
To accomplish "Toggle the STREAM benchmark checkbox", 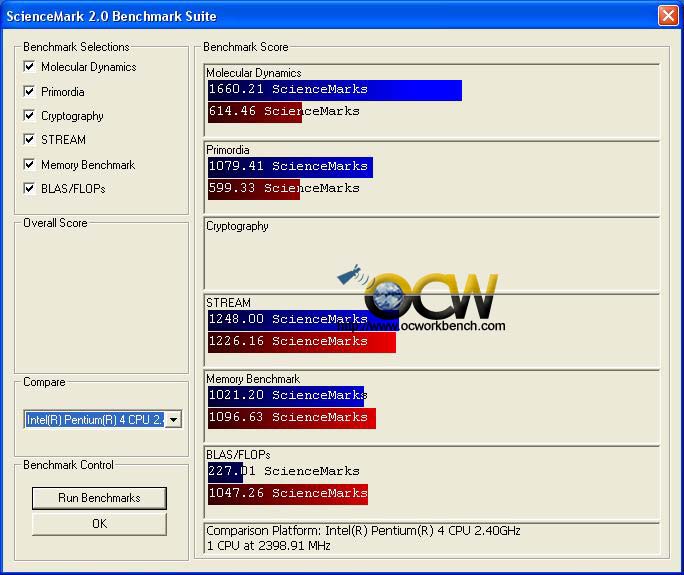I will click(x=29, y=140).
